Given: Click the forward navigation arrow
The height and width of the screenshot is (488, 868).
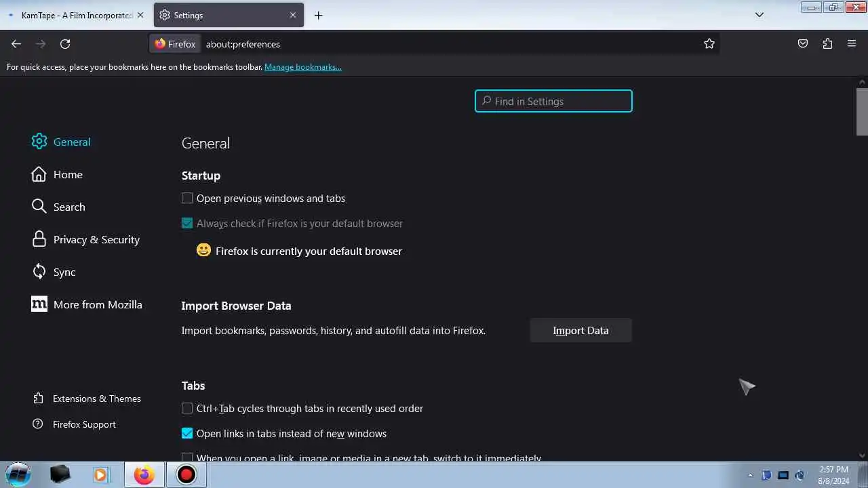Looking at the screenshot, I should click(x=41, y=44).
